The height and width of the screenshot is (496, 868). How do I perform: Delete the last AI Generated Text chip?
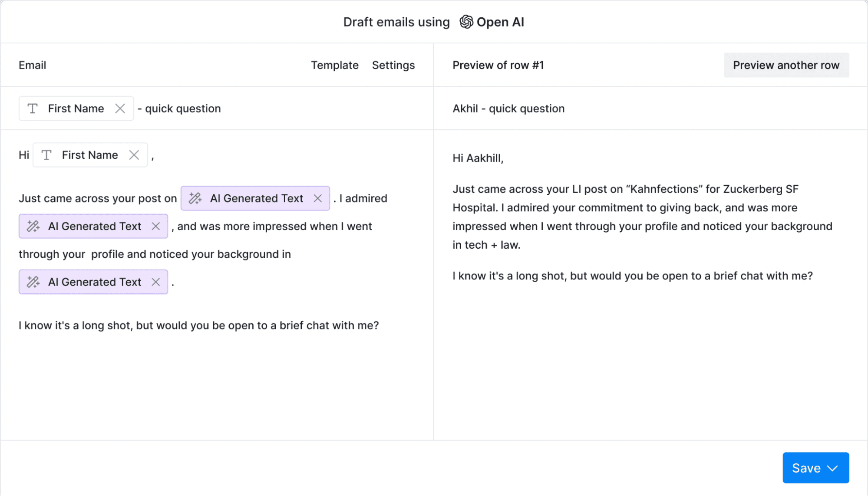coord(156,282)
